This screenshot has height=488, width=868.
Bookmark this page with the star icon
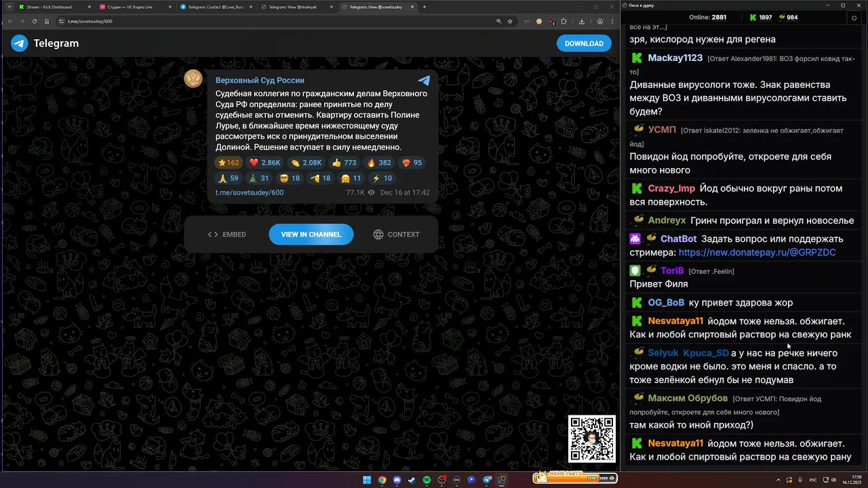point(510,21)
